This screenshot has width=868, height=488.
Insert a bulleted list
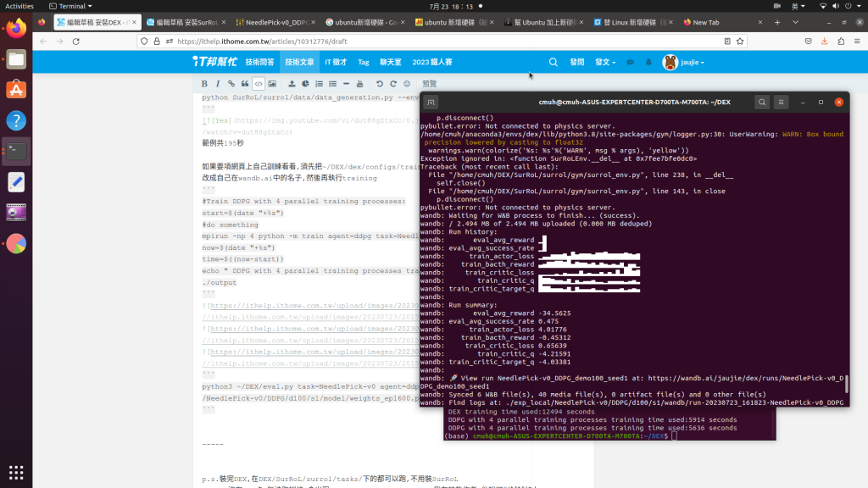click(332, 84)
